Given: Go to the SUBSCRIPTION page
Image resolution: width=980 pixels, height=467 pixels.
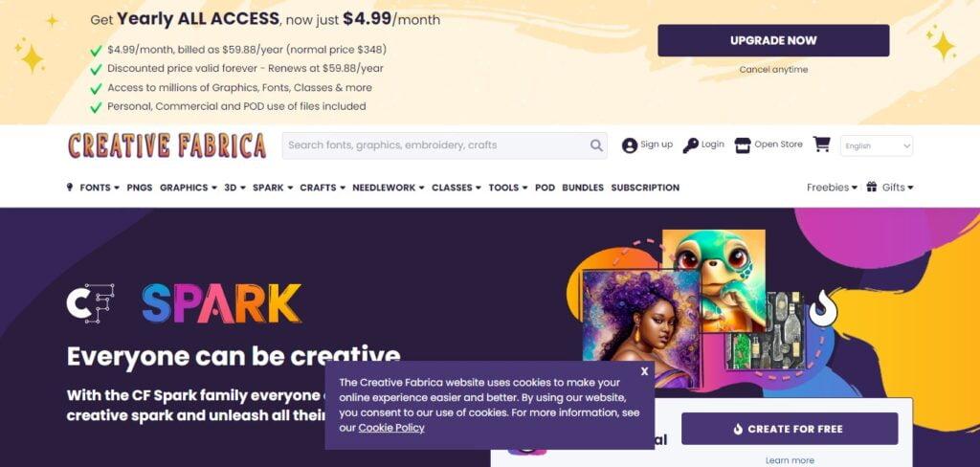Looking at the screenshot, I should [645, 188].
